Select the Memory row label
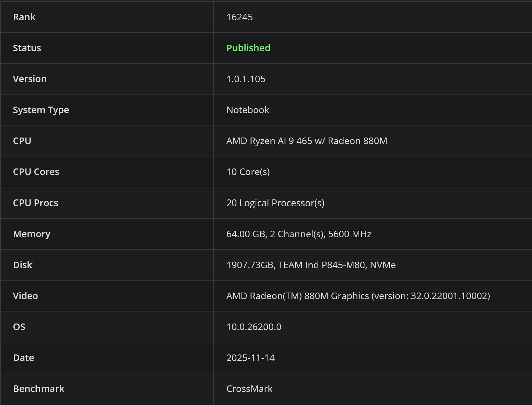This screenshot has height=405, width=532. 32,234
